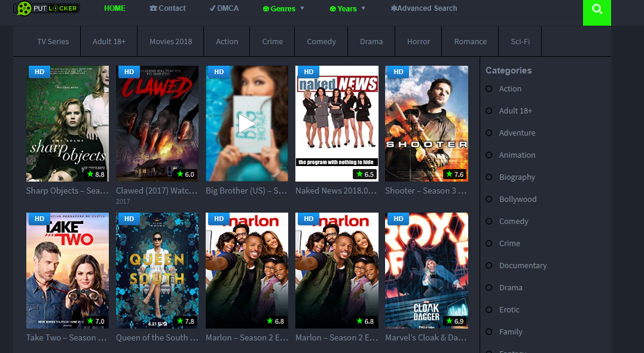
Task: Open the Erotic category in sidebar
Action: [509, 310]
